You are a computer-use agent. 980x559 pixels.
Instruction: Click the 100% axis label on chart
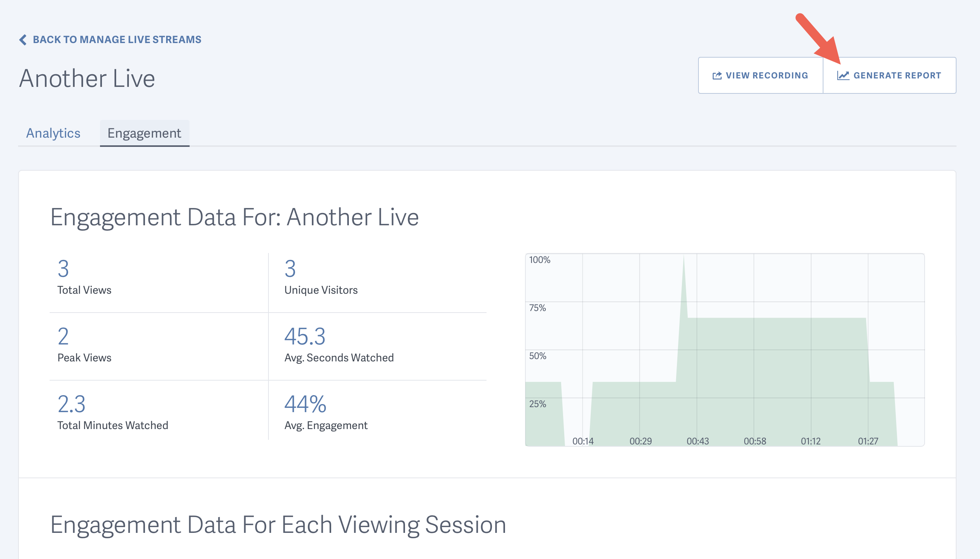(540, 260)
